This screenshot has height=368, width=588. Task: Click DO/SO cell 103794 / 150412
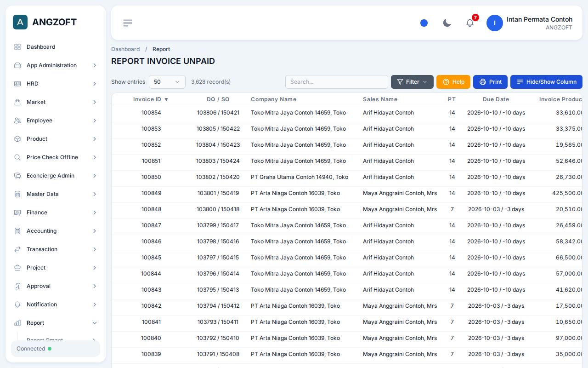pos(218,306)
